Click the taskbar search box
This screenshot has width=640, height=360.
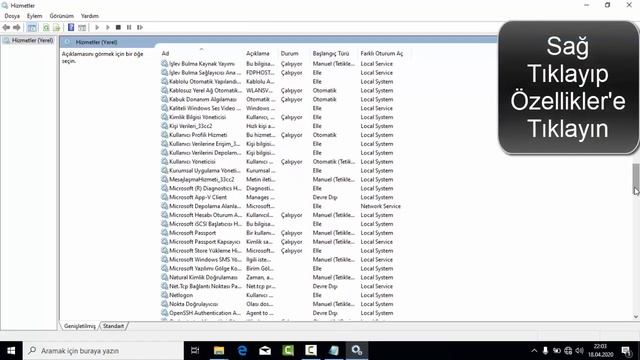tap(103, 351)
